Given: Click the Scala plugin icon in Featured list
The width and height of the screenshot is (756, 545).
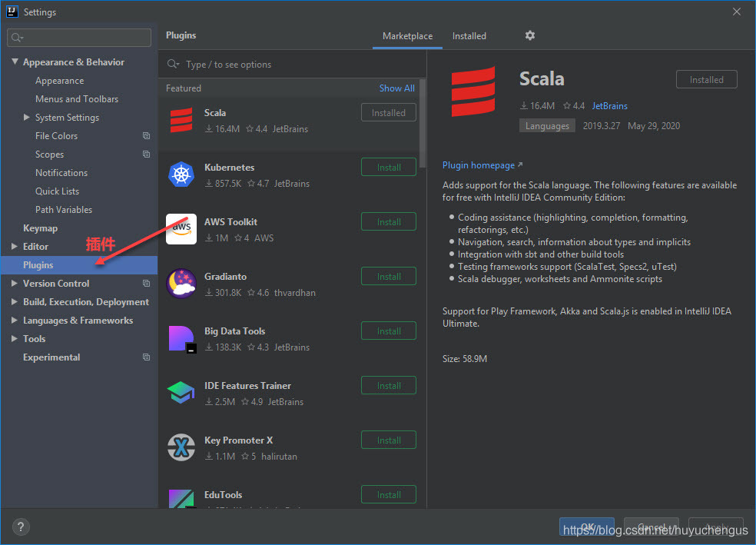Looking at the screenshot, I should (181, 120).
